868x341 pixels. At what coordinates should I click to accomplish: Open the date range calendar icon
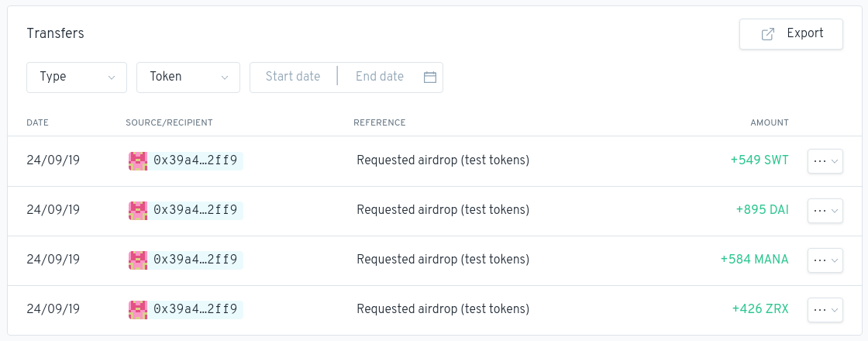pos(430,77)
